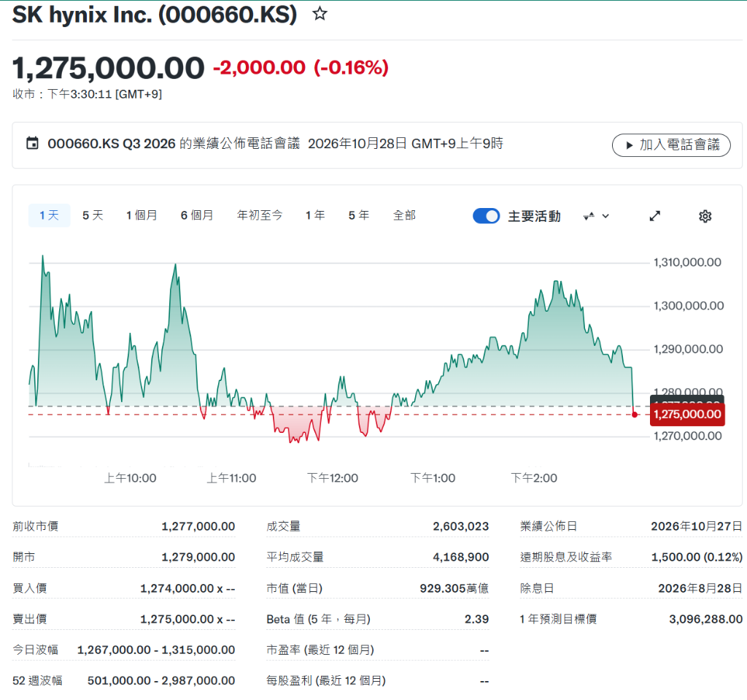The height and width of the screenshot is (700, 747).
Task: Click the 收市 下午3:30:11 timestamp
Action: pos(88,94)
